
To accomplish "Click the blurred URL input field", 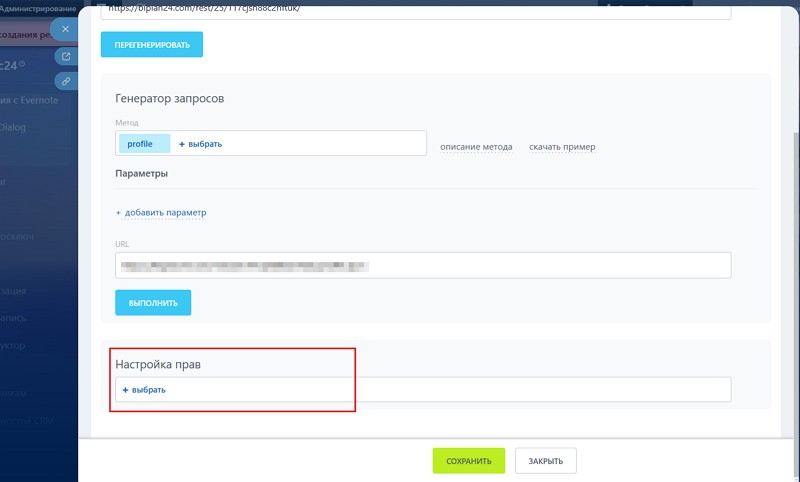I will (423, 265).
